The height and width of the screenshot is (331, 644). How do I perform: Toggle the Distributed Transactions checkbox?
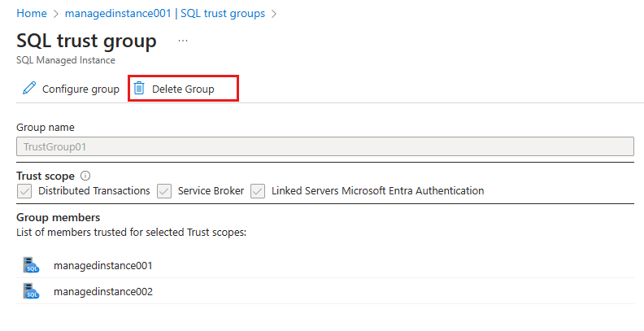(x=24, y=191)
